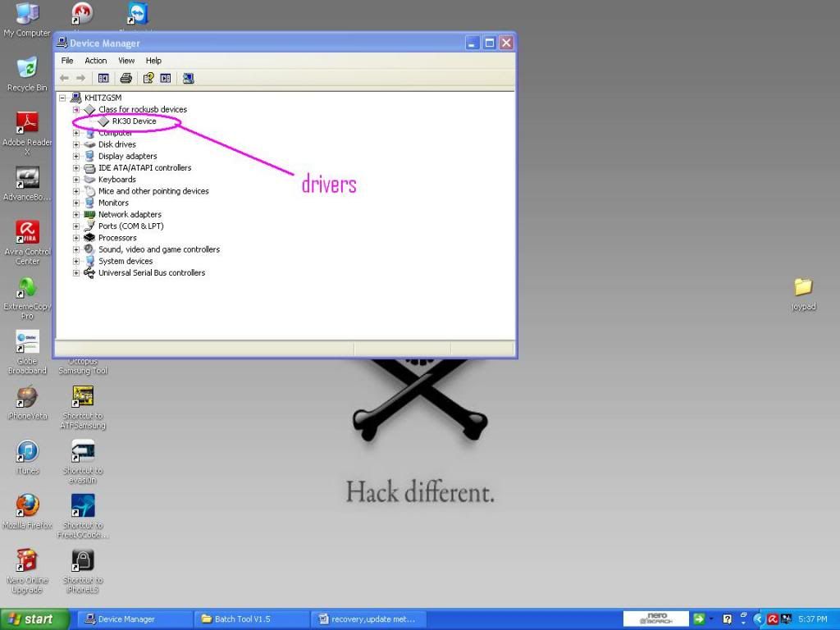Select the Disk drives label
The width and height of the screenshot is (840, 630).
(x=117, y=144)
